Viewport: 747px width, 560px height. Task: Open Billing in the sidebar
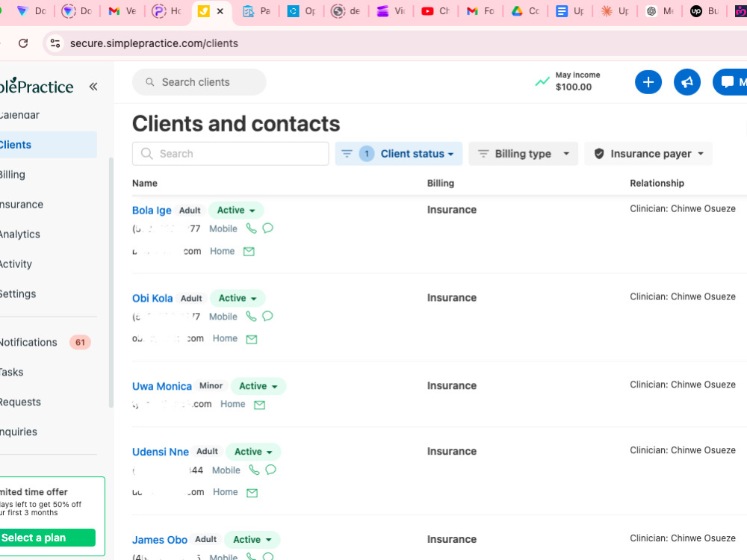coord(13,175)
